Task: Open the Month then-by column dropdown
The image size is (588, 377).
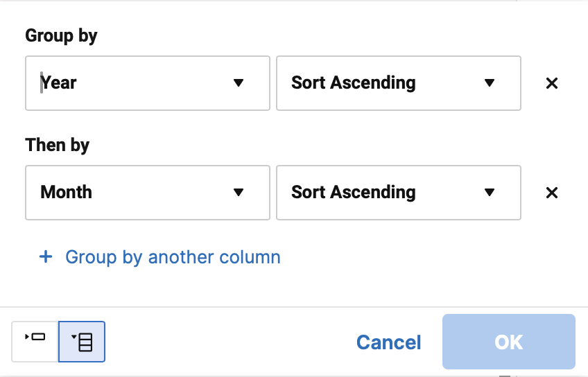Action: coord(148,193)
